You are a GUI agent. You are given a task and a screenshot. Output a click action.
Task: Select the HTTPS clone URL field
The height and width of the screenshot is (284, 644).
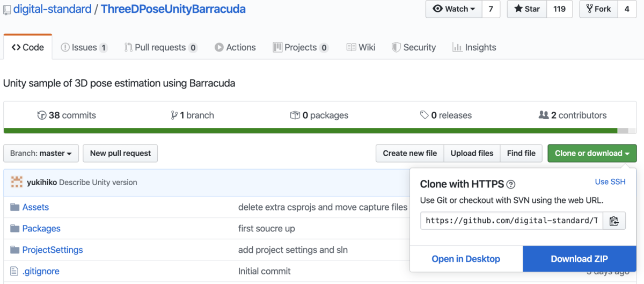tap(511, 221)
